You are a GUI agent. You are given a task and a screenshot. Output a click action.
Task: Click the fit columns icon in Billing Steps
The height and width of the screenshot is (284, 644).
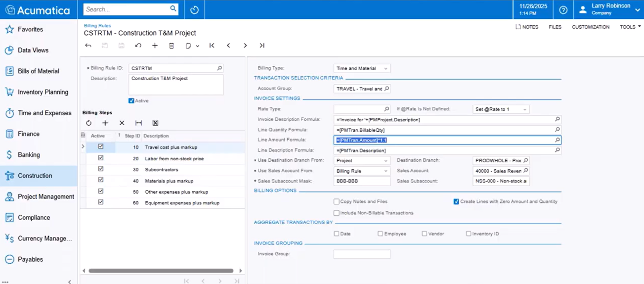coord(138,123)
